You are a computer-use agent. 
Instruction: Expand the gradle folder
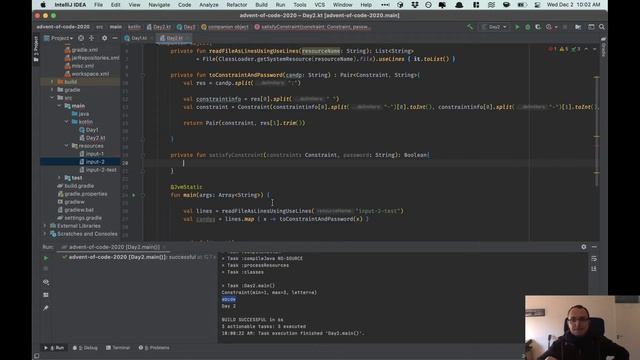pyautogui.click(x=52, y=90)
